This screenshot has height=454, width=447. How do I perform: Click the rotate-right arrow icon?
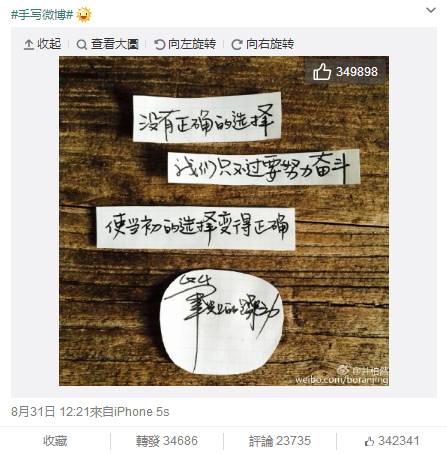coord(237,44)
